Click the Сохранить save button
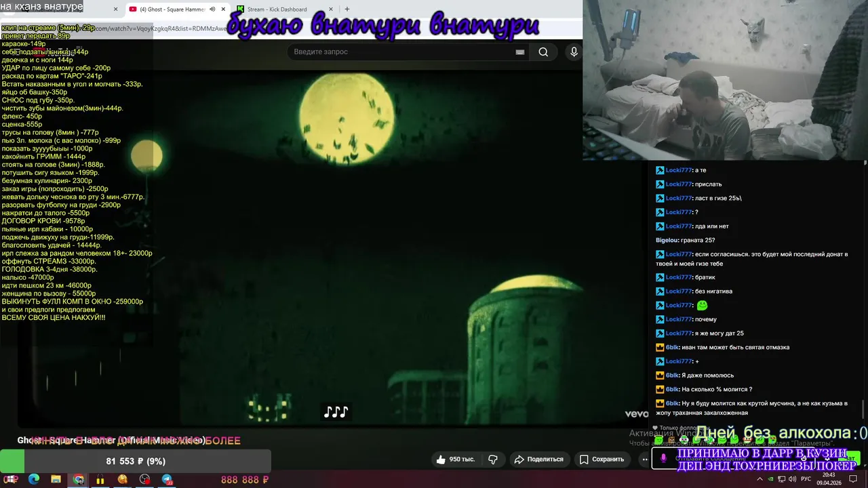 click(601, 459)
